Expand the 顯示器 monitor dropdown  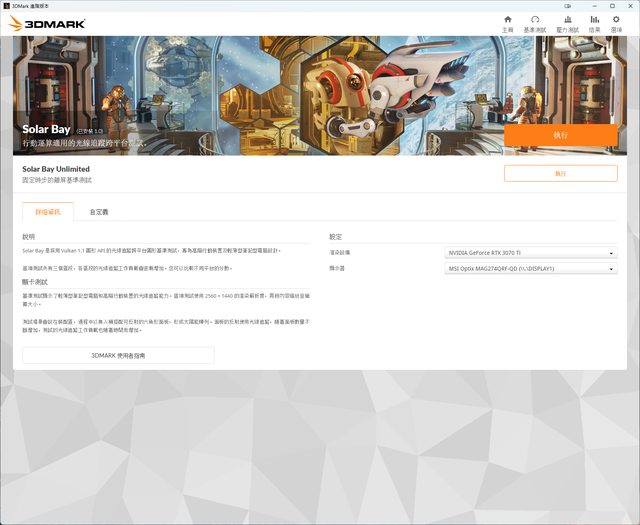tap(531, 268)
